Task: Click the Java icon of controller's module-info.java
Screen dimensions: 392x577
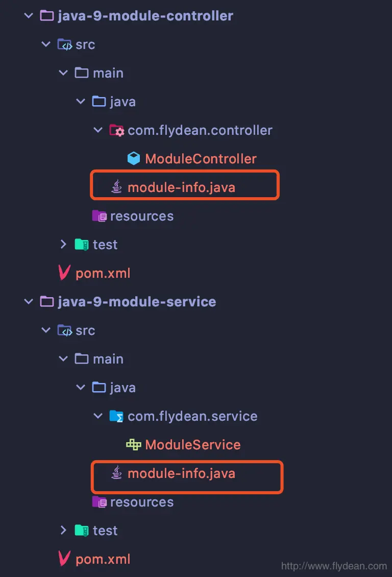Action: [116, 187]
